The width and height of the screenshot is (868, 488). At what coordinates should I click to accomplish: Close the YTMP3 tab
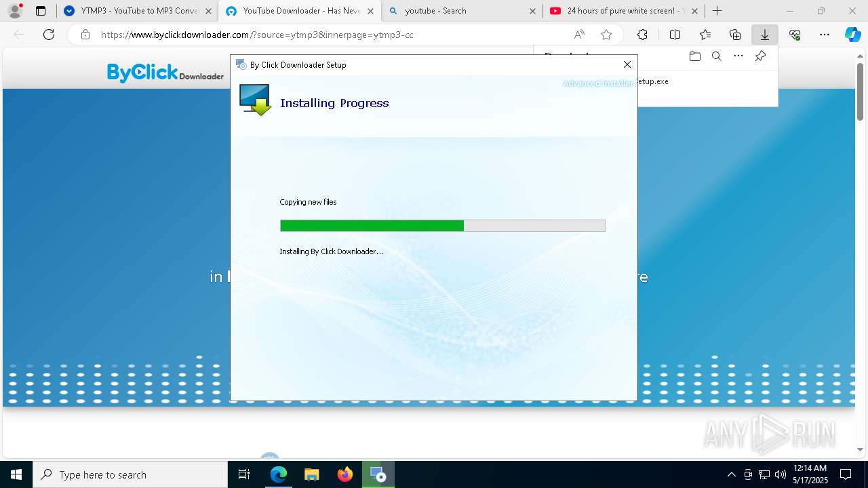pyautogui.click(x=208, y=11)
